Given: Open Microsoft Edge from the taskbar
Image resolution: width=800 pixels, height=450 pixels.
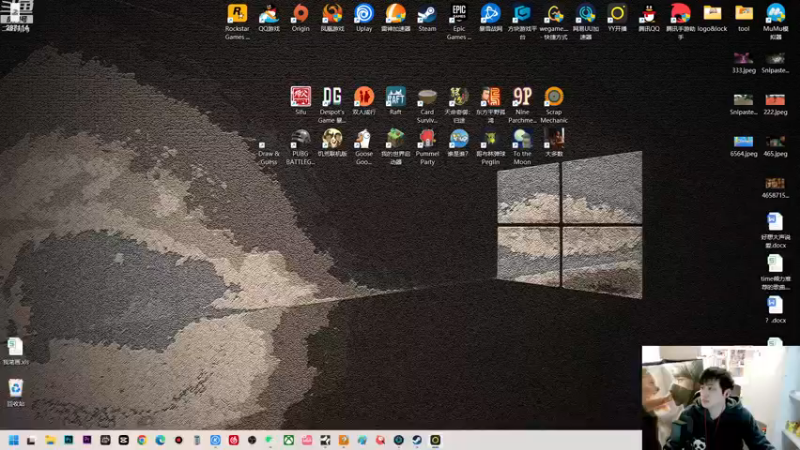Looking at the screenshot, I should (x=160, y=440).
